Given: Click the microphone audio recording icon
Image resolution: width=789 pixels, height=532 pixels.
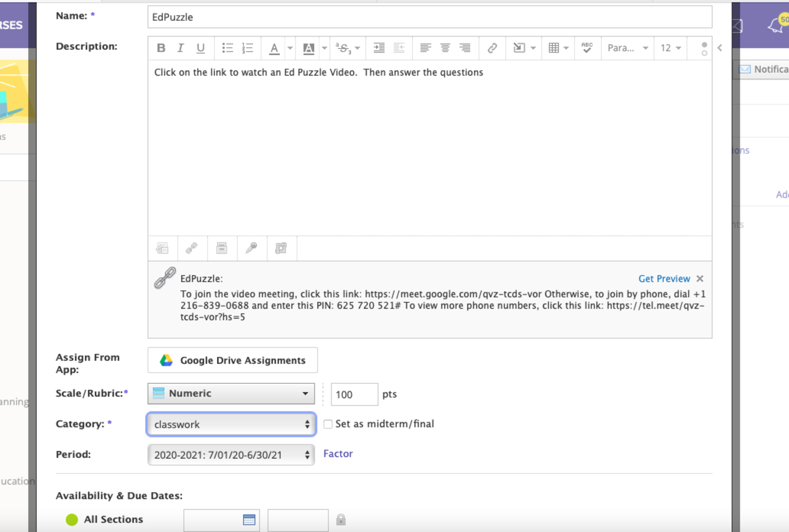Looking at the screenshot, I should pos(251,248).
